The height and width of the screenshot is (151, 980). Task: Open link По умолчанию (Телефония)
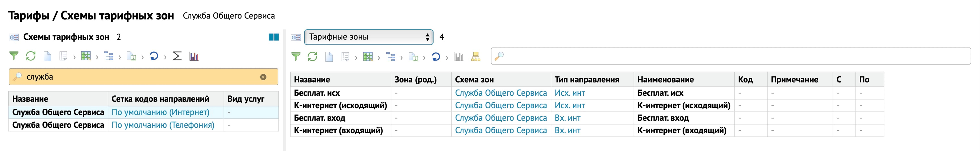tap(163, 125)
